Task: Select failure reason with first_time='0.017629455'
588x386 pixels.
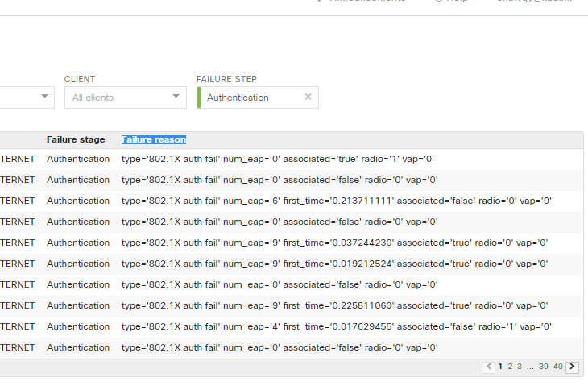Action: tap(337, 326)
